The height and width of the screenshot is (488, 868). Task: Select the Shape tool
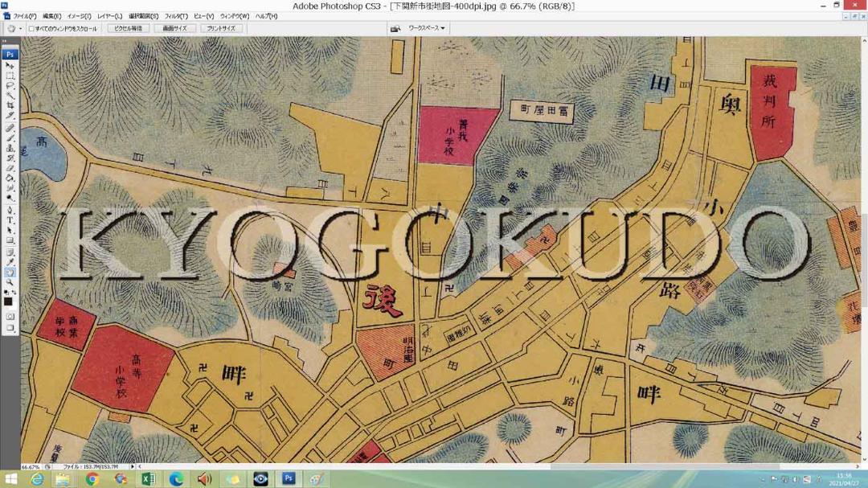(x=10, y=240)
